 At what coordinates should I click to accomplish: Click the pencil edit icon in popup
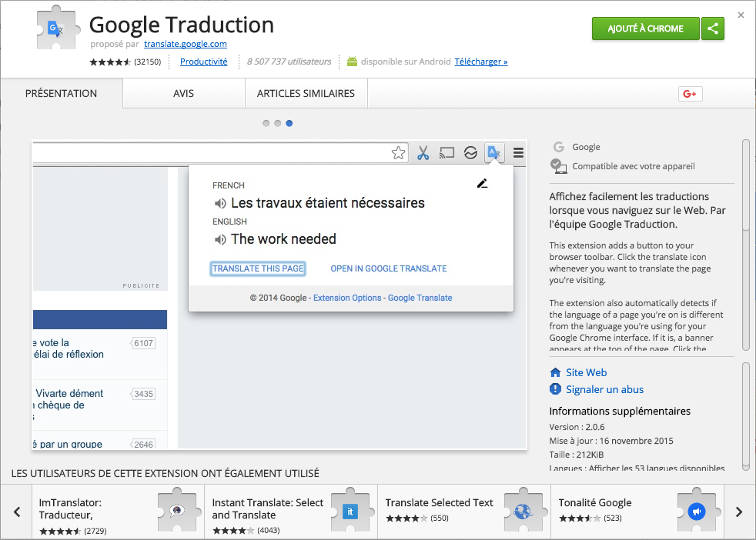pyautogui.click(x=482, y=184)
